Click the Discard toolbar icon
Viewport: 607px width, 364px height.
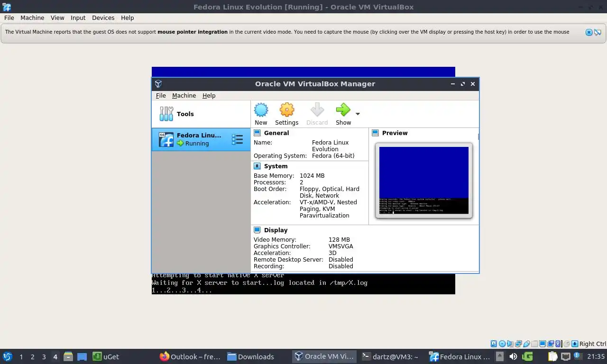tap(317, 110)
